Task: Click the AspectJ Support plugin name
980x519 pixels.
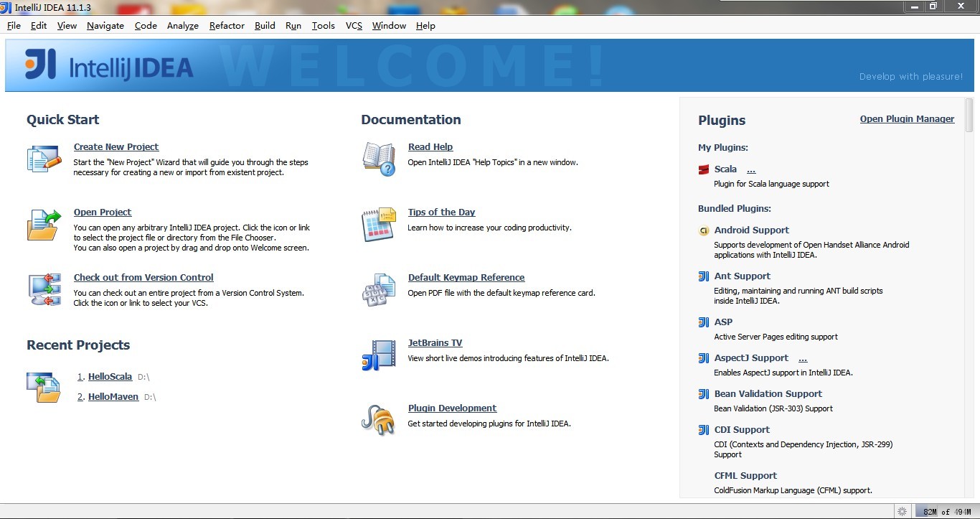Action: pyautogui.click(x=751, y=358)
